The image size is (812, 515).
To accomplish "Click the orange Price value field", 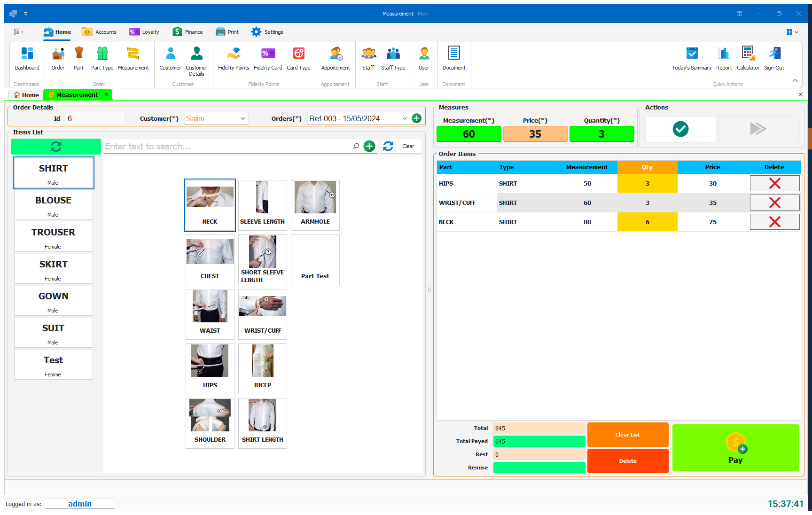I will pyautogui.click(x=535, y=134).
